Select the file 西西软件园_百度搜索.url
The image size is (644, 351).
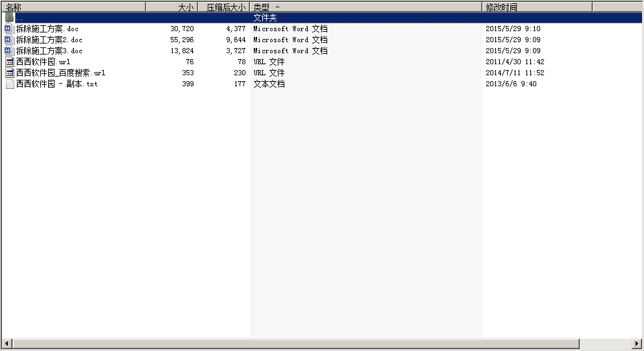[61, 73]
